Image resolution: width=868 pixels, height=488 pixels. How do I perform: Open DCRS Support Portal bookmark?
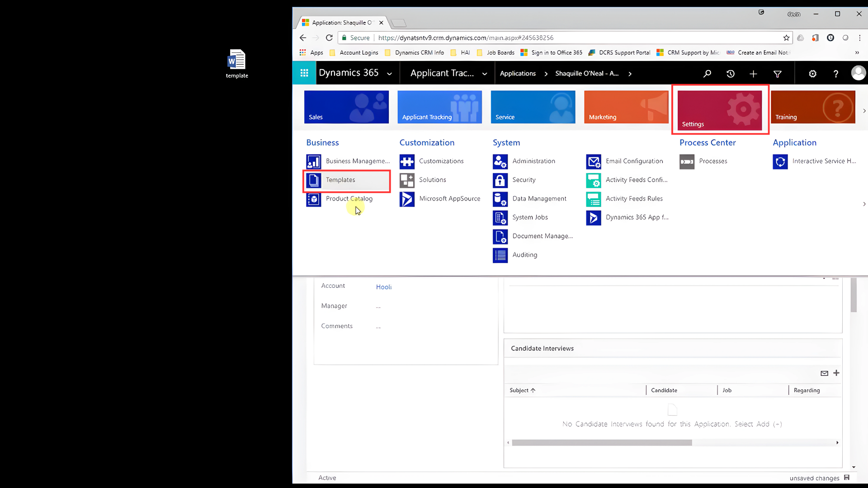[x=619, y=53]
